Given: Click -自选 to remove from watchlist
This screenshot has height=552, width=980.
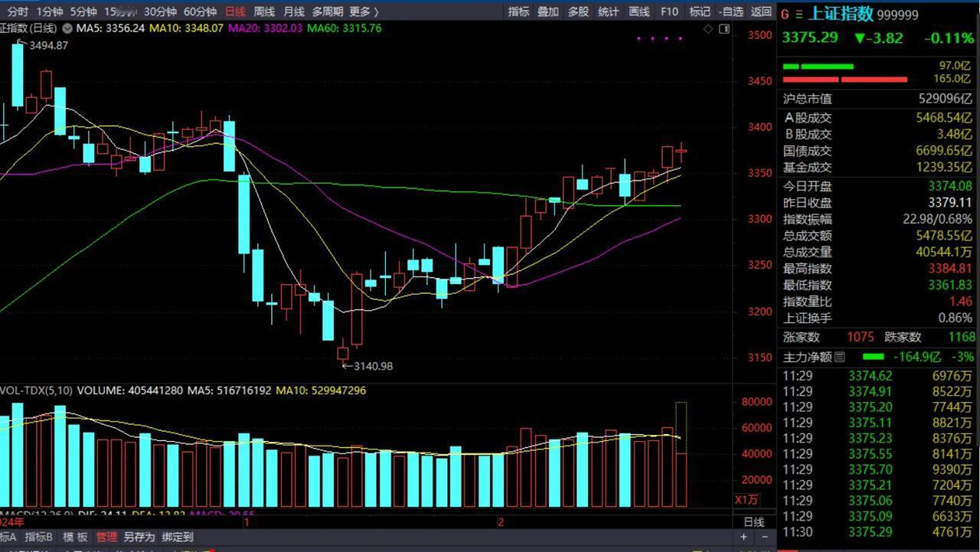Looking at the screenshot, I should click(x=730, y=11).
